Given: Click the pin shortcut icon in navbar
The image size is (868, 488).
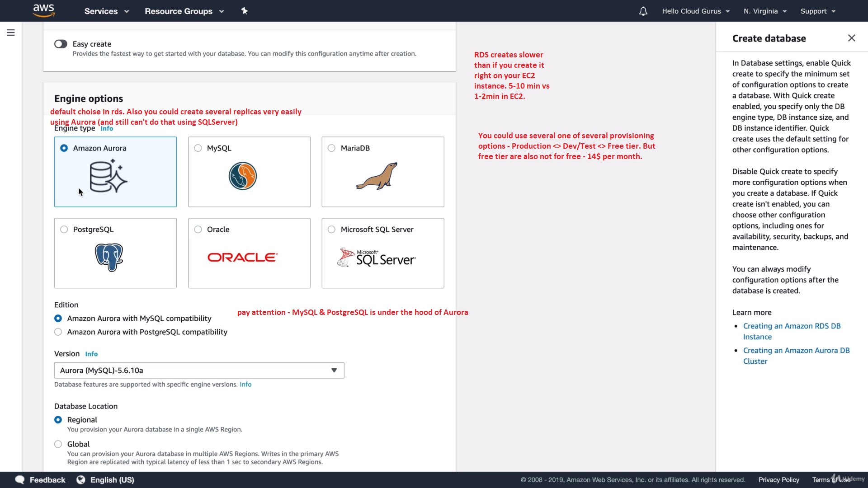Looking at the screenshot, I should pyautogui.click(x=244, y=11).
